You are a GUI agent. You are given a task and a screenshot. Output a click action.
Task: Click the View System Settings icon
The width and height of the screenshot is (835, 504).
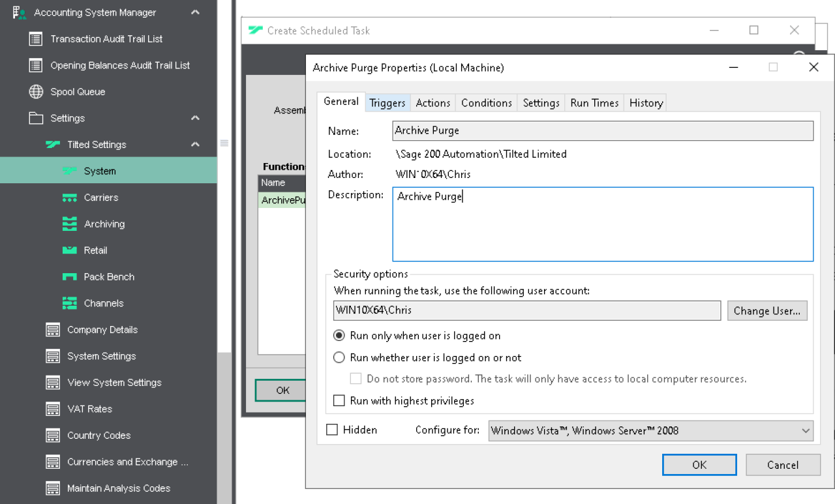(x=53, y=383)
